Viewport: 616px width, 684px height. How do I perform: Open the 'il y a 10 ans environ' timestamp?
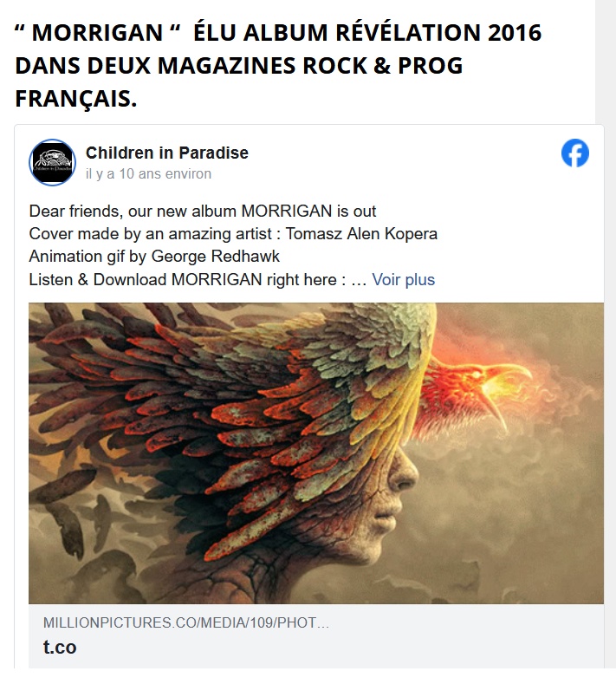pos(148,173)
